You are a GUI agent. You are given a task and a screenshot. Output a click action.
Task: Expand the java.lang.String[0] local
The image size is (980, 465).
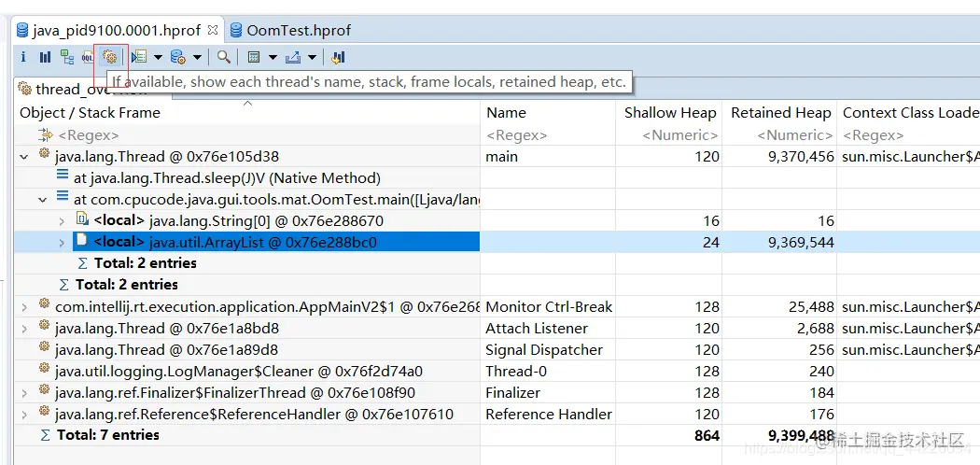point(62,221)
